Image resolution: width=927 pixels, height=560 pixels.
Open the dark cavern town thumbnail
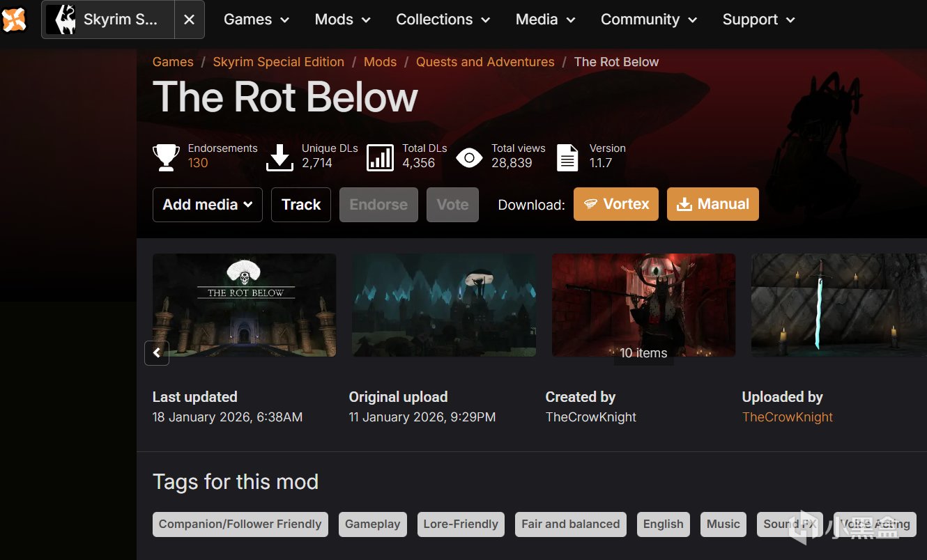pos(444,305)
